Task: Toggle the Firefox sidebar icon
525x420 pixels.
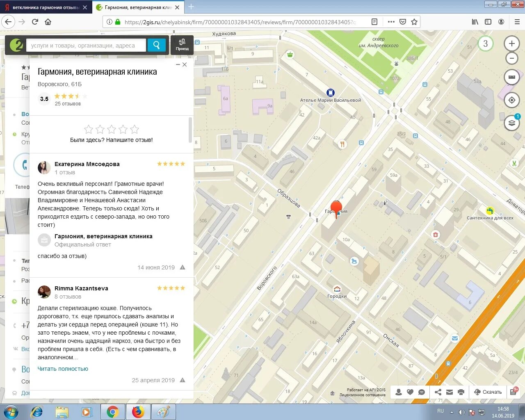Action: (488, 22)
